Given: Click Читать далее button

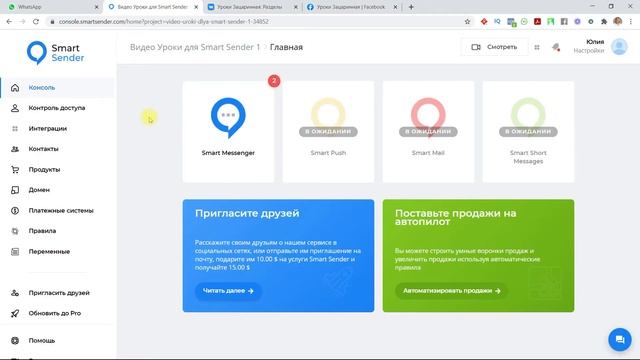Looking at the screenshot, I should click(228, 291).
